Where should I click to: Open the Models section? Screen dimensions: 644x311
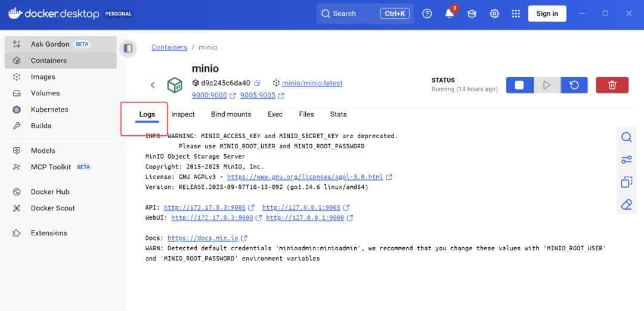click(x=60, y=151)
